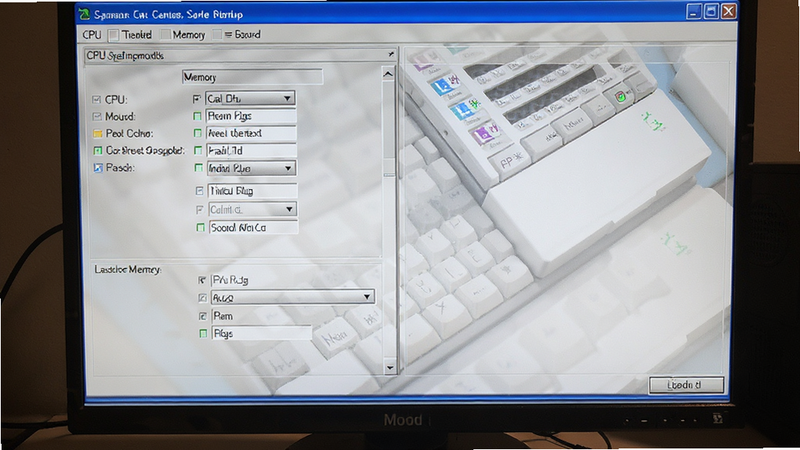
Task: Toggle the checkbox beside Tiwcu Blug
Action: 199,191
